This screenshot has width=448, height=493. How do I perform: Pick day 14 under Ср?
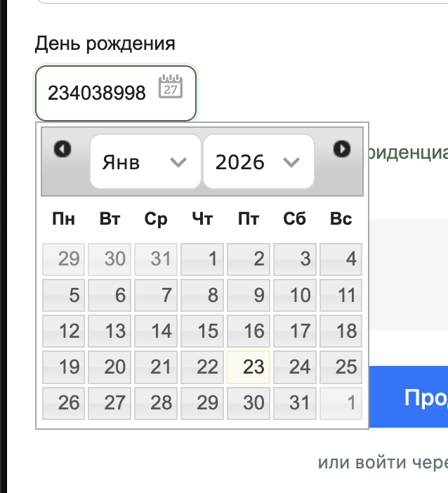click(156, 331)
